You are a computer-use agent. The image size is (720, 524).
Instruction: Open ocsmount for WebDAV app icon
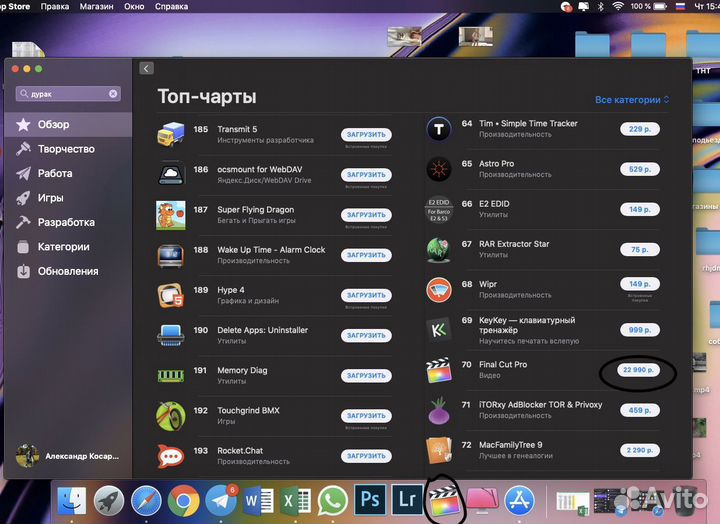(x=171, y=175)
